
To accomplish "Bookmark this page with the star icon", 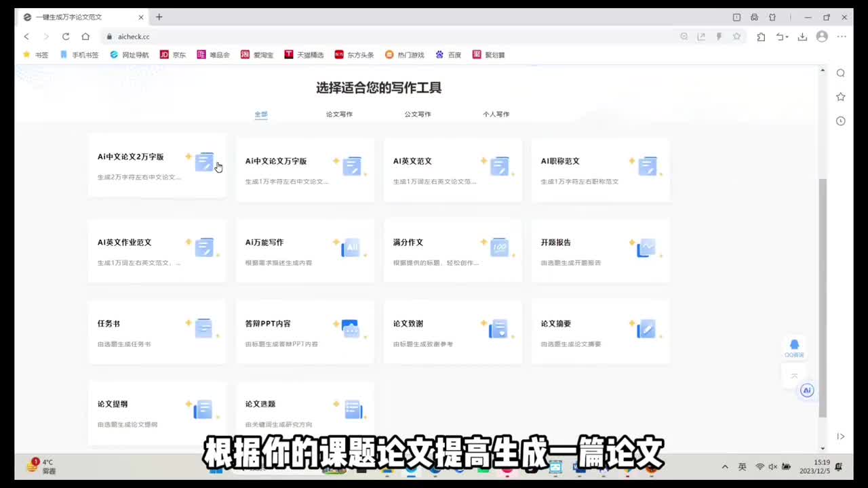I will 736,37.
